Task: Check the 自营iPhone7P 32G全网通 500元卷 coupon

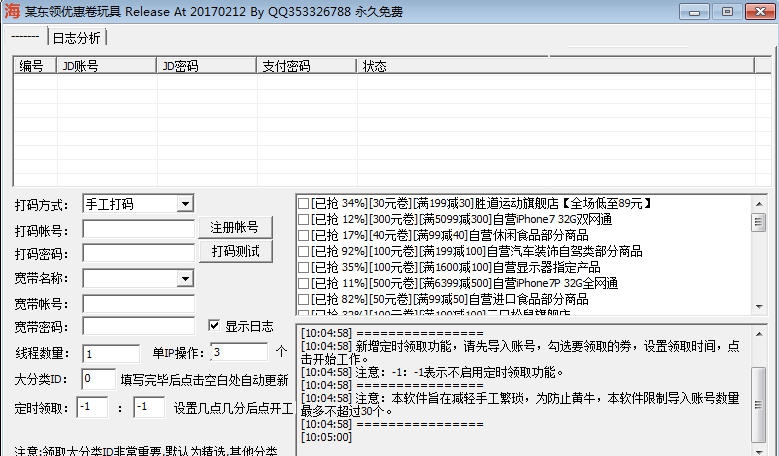Action: point(304,284)
